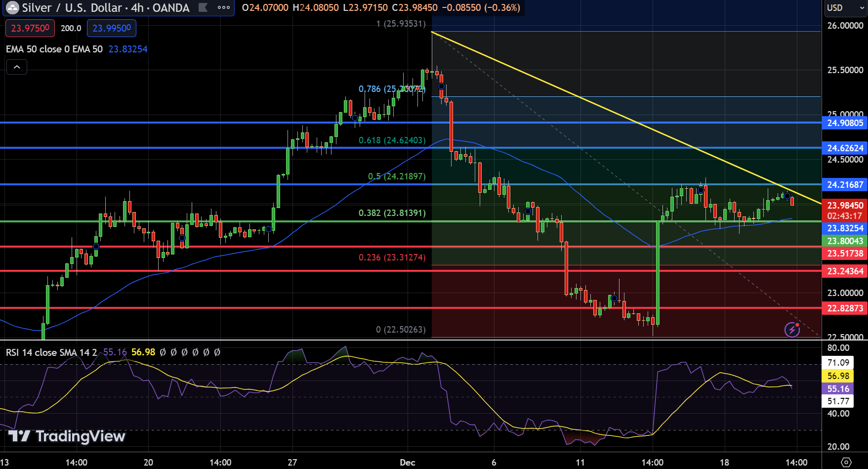Select the 0 (22.50263) Fibonacci label
868x469 pixels.
(x=401, y=330)
